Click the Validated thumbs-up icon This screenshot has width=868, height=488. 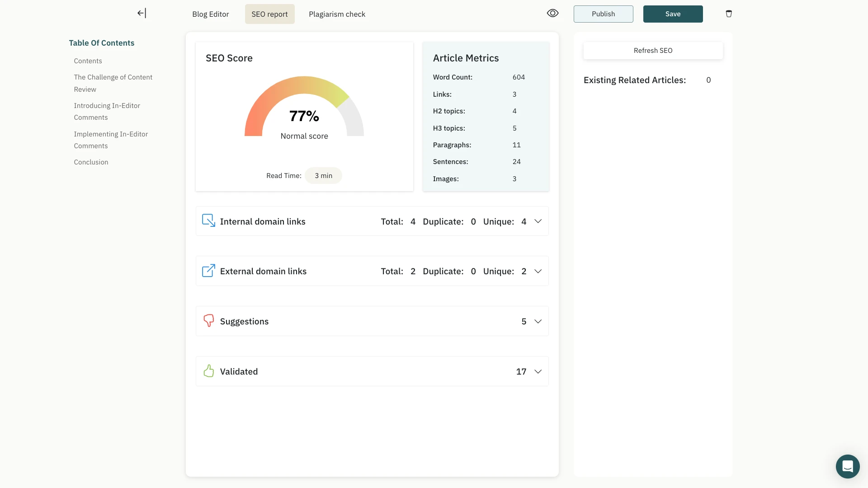[208, 371]
